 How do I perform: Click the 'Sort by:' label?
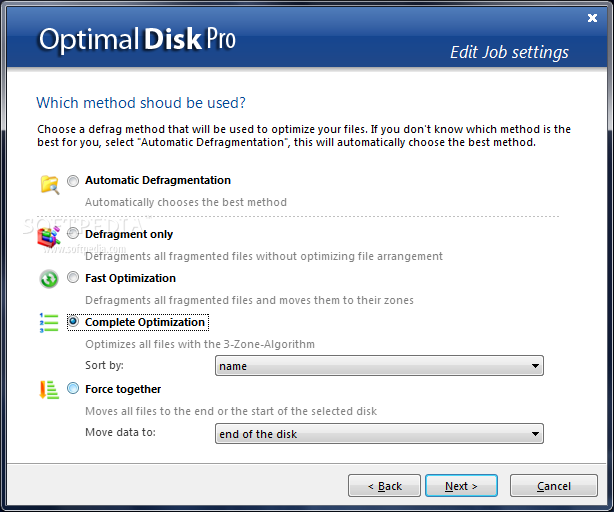105,365
